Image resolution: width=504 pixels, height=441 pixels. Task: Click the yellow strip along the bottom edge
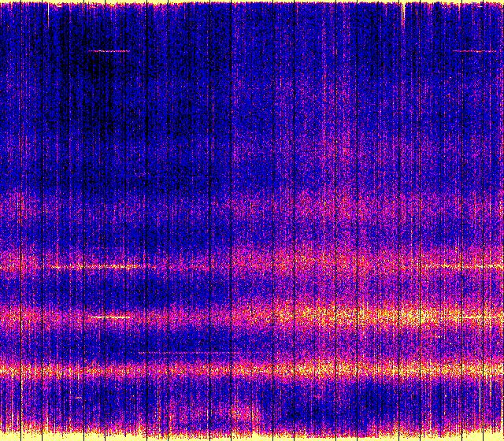tap(252, 436)
